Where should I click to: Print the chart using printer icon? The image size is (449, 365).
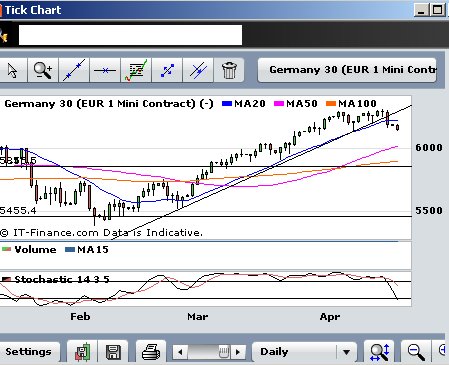pyautogui.click(x=151, y=352)
